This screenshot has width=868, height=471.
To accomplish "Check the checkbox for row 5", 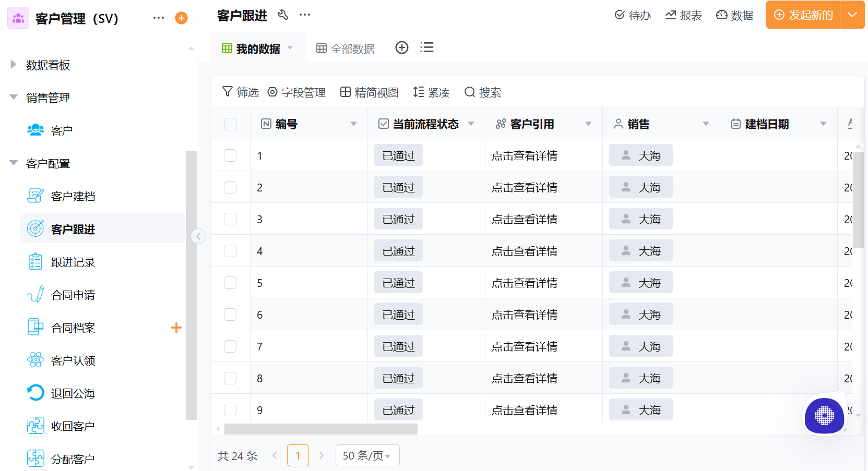I will (x=230, y=282).
